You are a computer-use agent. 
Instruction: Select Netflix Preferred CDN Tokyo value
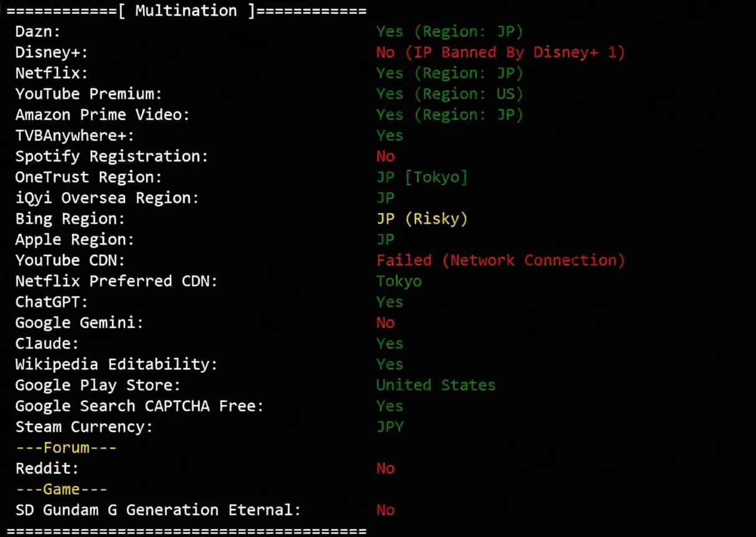click(399, 282)
